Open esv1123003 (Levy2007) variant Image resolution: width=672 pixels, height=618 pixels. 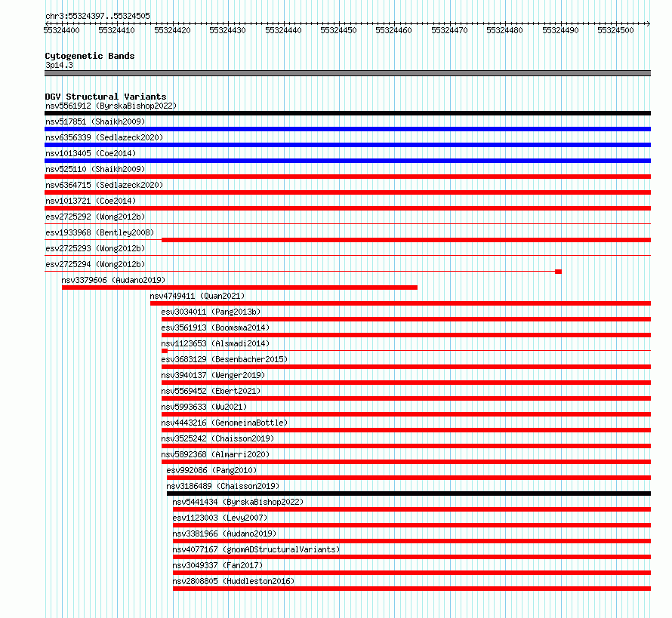coord(220,518)
